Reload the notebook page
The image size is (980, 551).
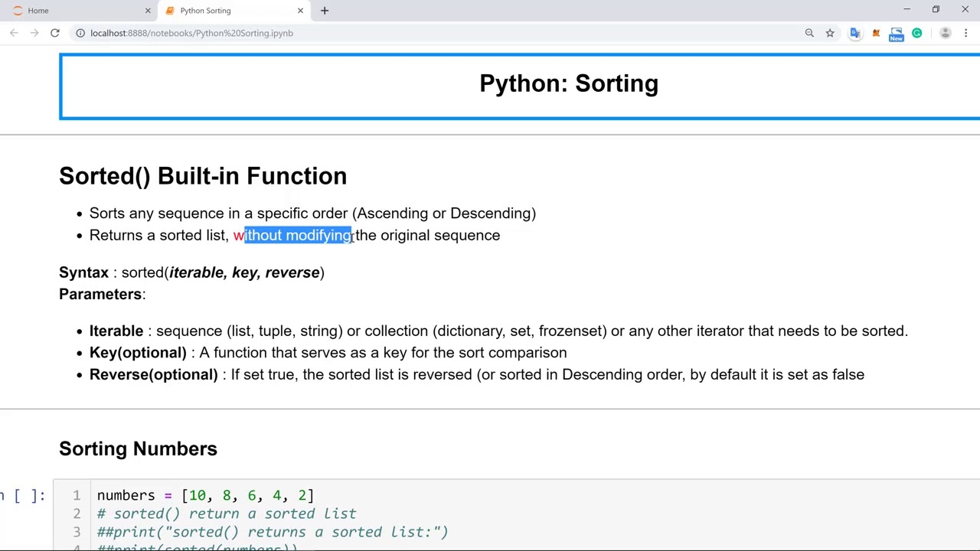[55, 33]
